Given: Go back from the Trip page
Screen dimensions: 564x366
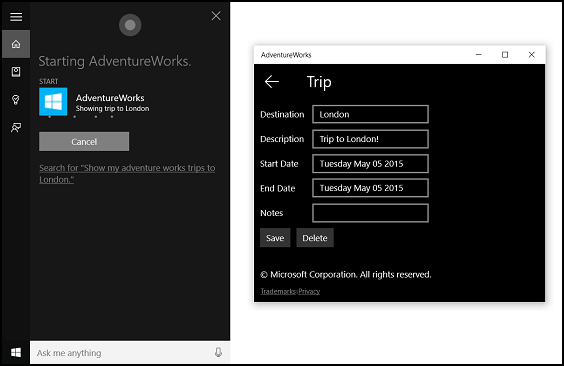Looking at the screenshot, I should (272, 82).
